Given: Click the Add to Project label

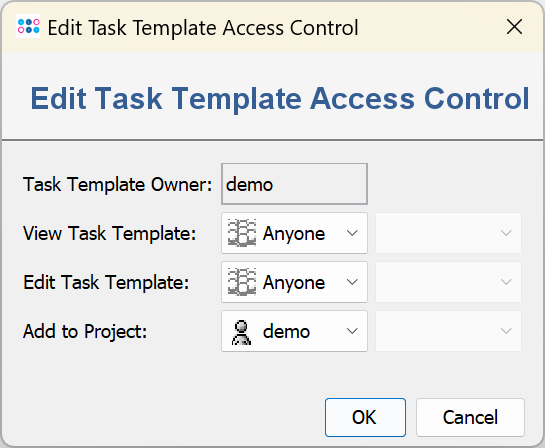Looking at the screenshot, I should (85, 331).
